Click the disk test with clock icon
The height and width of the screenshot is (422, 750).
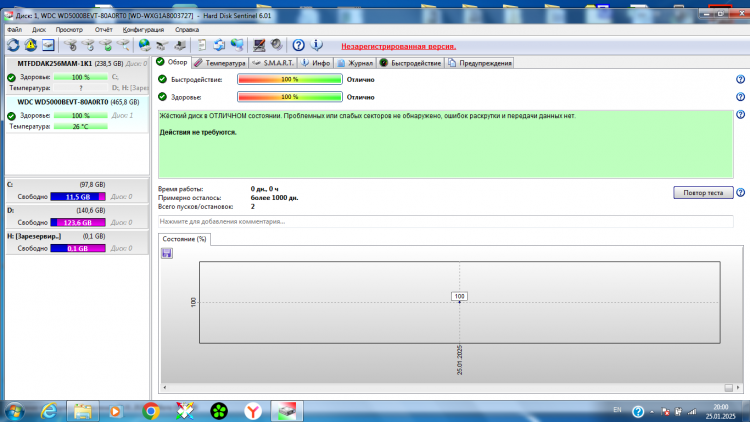(x=88, y=45)
